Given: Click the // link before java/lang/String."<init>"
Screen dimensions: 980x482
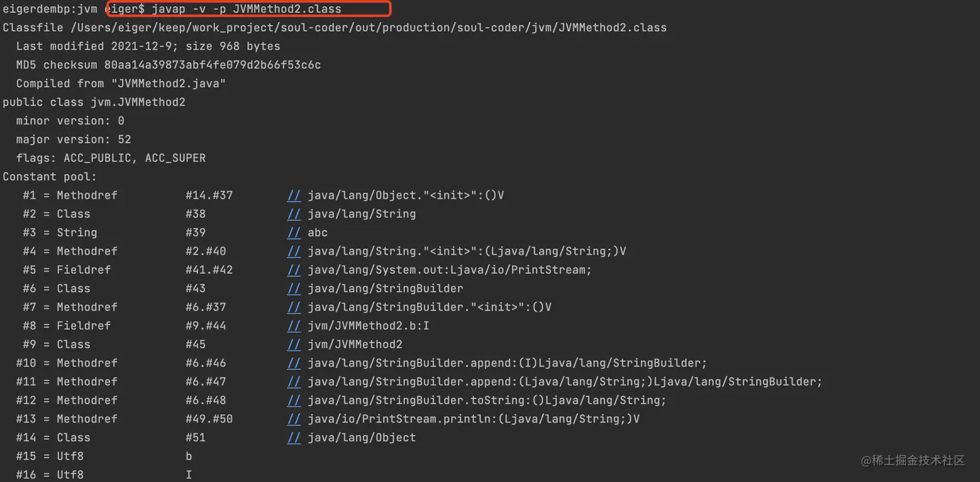Looking at the screenshot, I should 294,251.
